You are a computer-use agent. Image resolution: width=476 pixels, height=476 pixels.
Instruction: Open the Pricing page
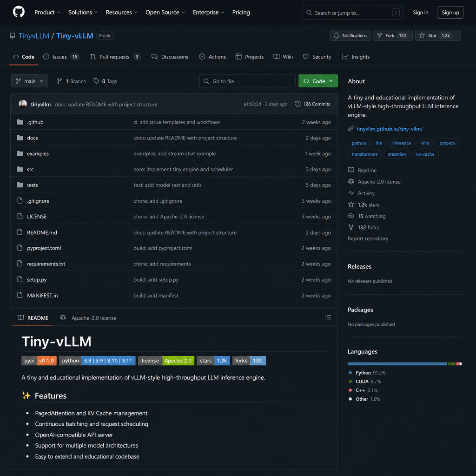[x=241, y=13]
